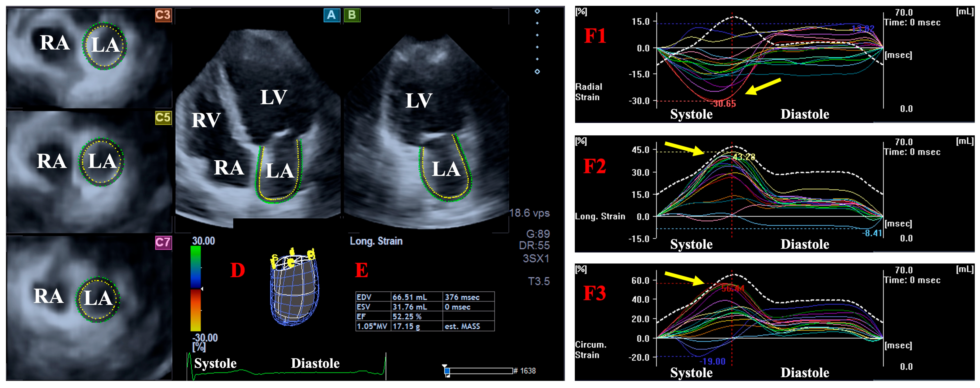Image resolution: width=980 pixels, height=388 pixels.
Task: Click the bottom diamond depth marker
Action: pyautogui.click(x=537, y=72)
